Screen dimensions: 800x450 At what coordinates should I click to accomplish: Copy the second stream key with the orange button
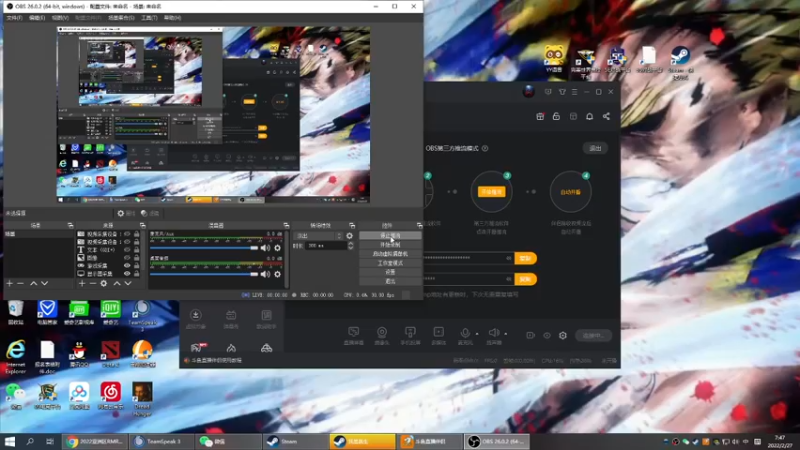click(x=526, y=279)
